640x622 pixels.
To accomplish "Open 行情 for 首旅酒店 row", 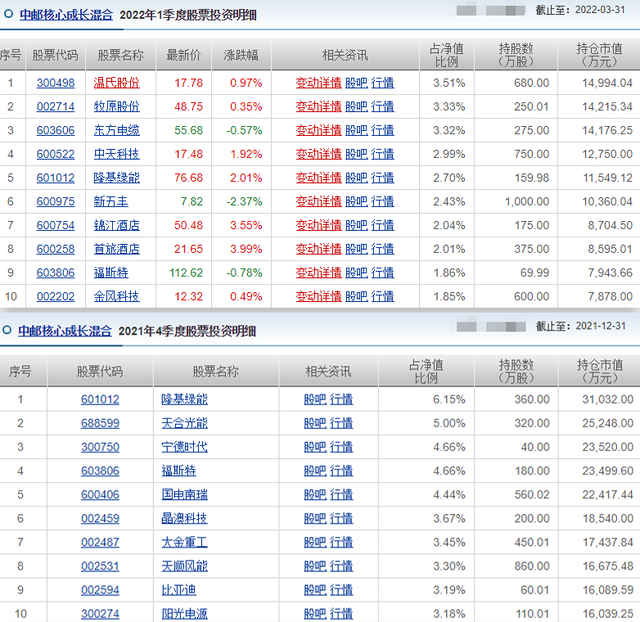I will [383, 249].
